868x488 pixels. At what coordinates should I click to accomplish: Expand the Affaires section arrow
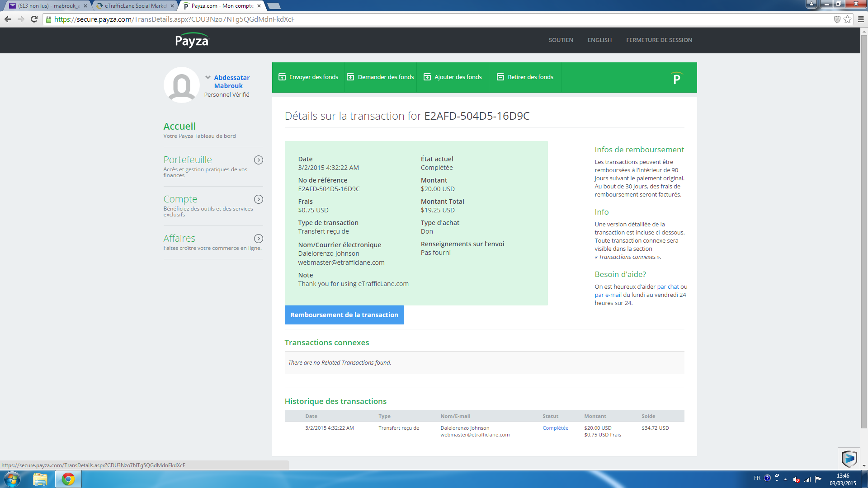coord(259,239)
